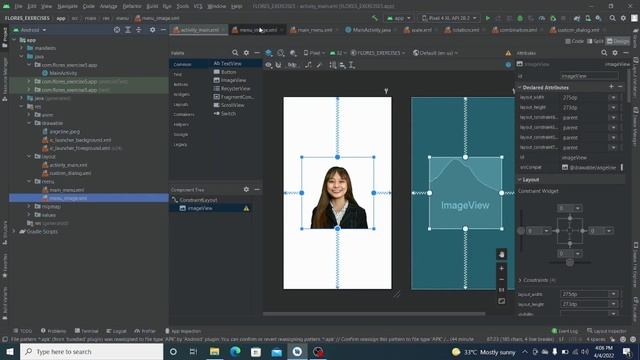The image size is (640, 360).
Task: Open the Android project view dropdown
Action: [30, 30]
